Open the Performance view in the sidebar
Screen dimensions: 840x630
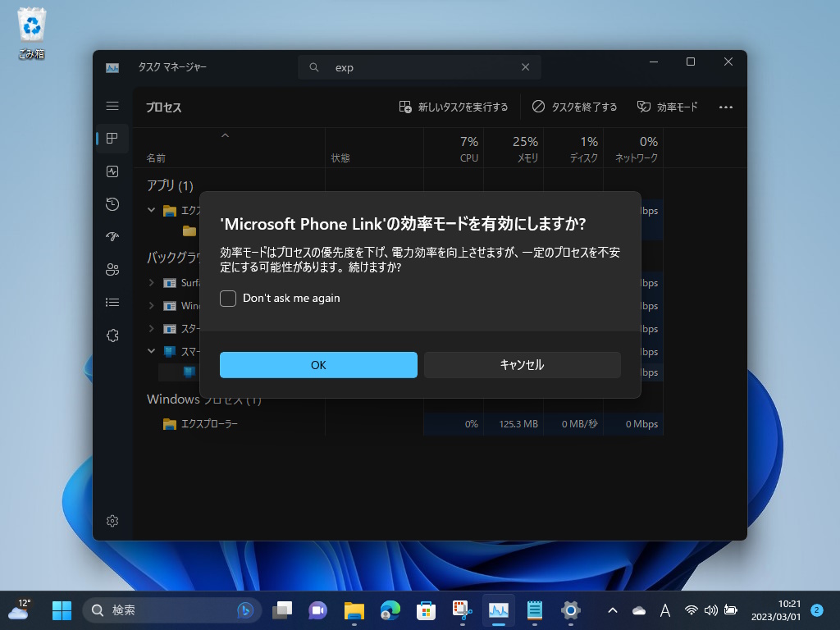point(112,171)
